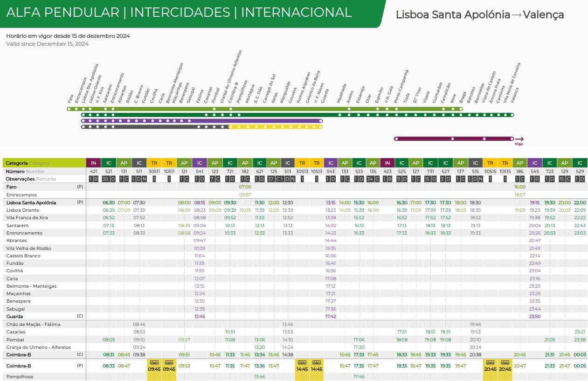Click the 'Lisboa Santa Apolónia → Valença' route title
This screenshot has height=381, width=588.
coord(480,14)
